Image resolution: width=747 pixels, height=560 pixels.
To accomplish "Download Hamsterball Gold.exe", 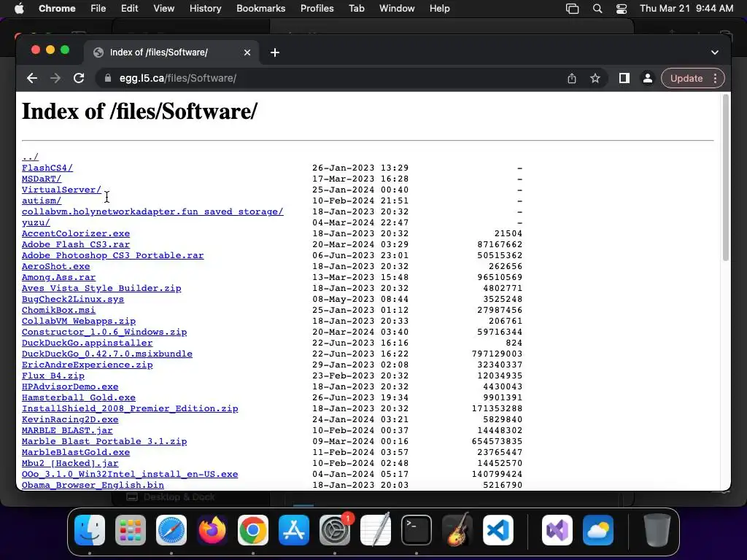I will point(79,397).
